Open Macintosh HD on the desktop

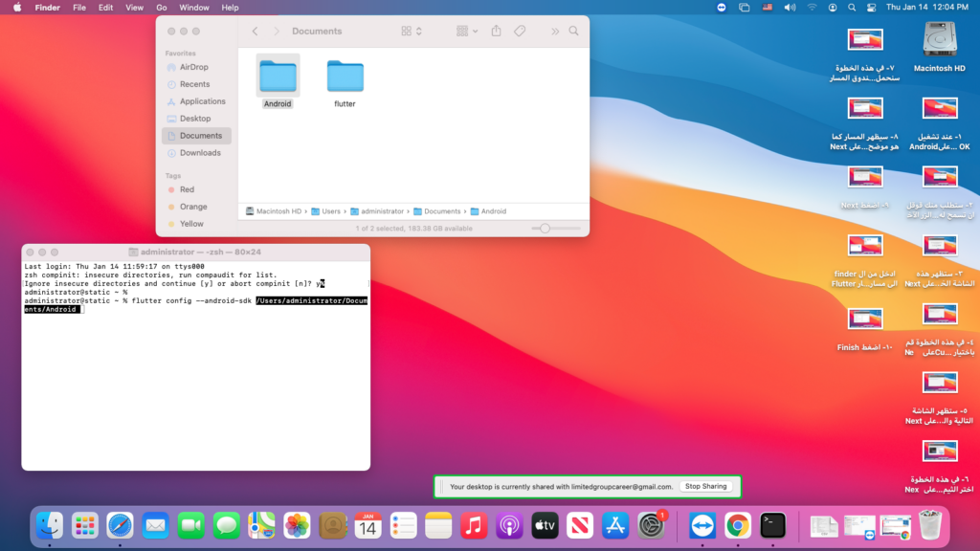940,39
